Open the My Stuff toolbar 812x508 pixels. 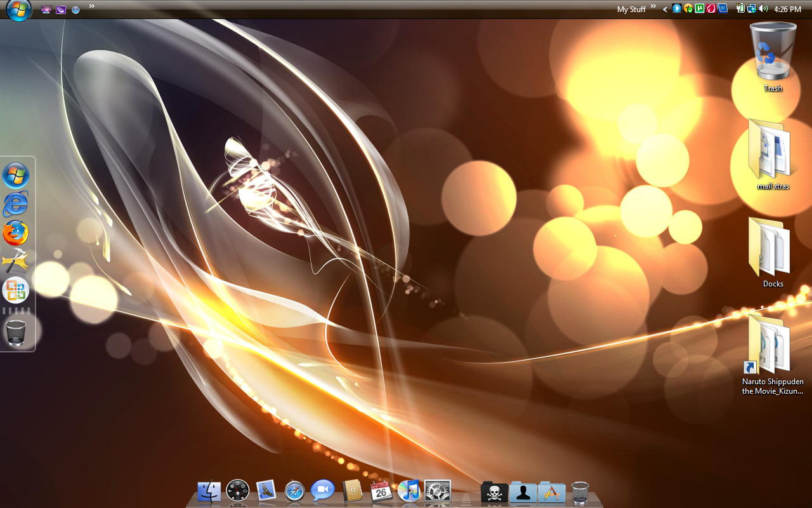pyautogui.click(x=631, y=10)
